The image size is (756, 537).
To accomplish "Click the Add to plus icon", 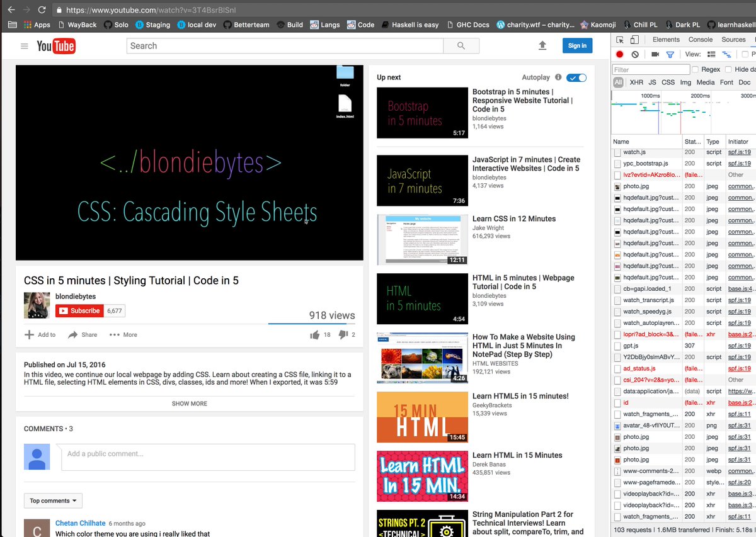I will click(29, 335).
